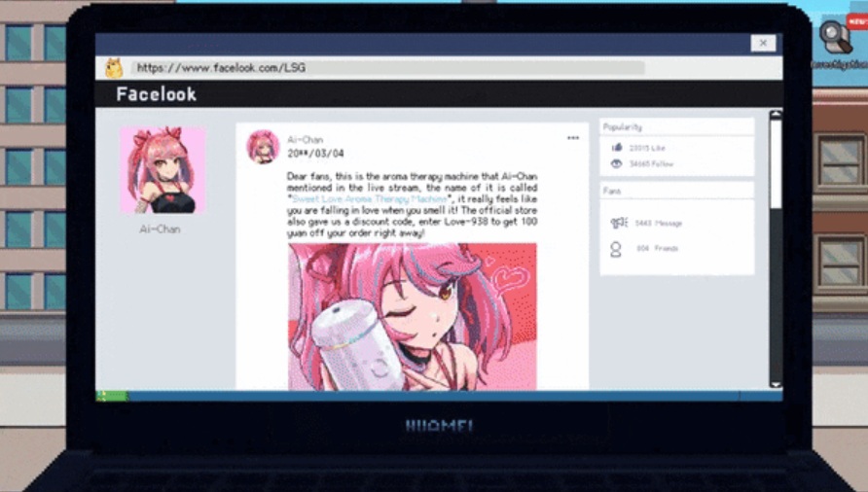Click the Popularity panel header
Screen dimensions: 868x492
(x=677, y=126)
